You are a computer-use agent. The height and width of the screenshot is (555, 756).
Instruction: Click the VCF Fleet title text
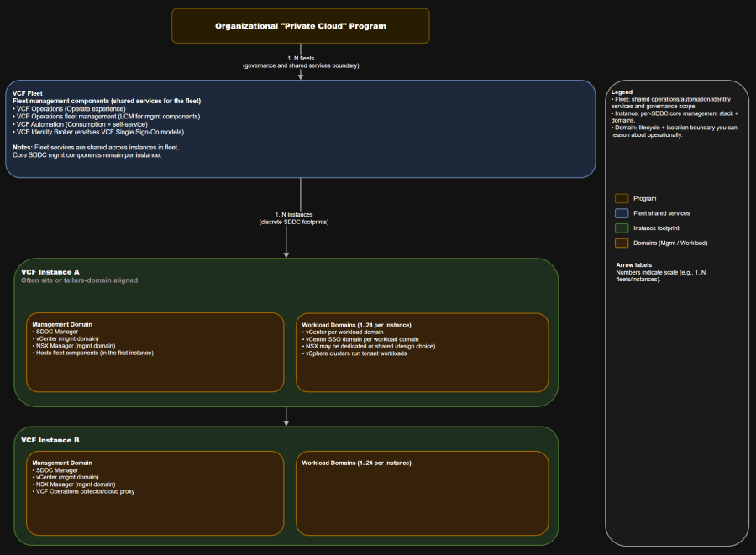28,93
